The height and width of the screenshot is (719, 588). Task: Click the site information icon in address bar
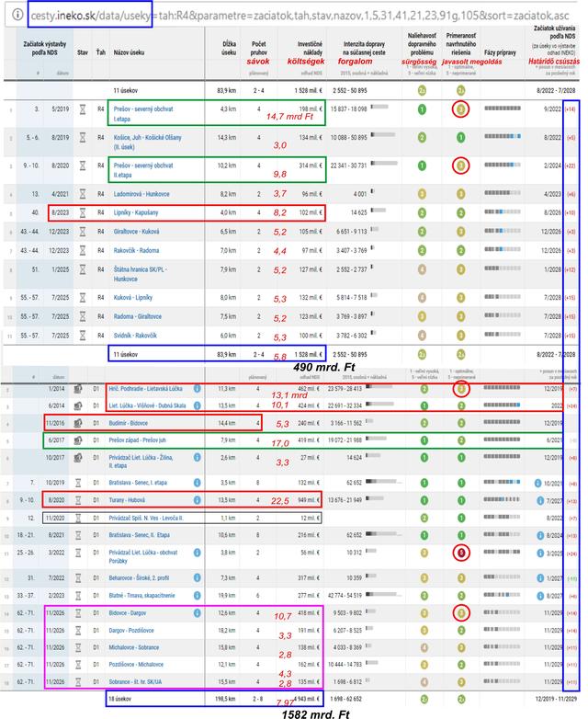17,15
